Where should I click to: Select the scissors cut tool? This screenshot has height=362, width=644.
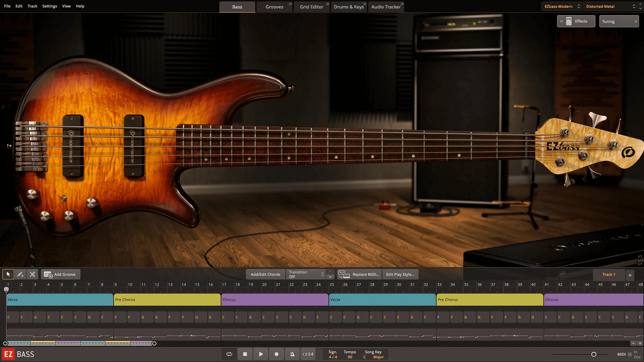(32, 274)
